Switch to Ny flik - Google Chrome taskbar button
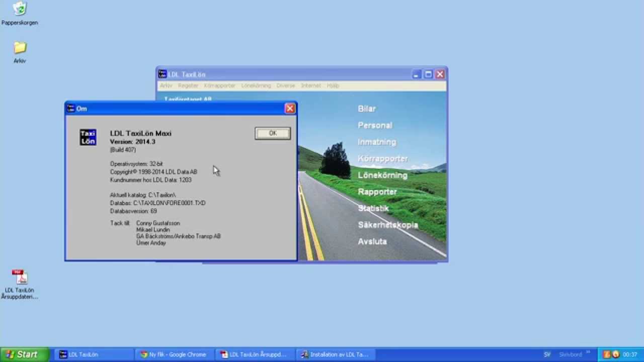644x362 pixels. 175,354
